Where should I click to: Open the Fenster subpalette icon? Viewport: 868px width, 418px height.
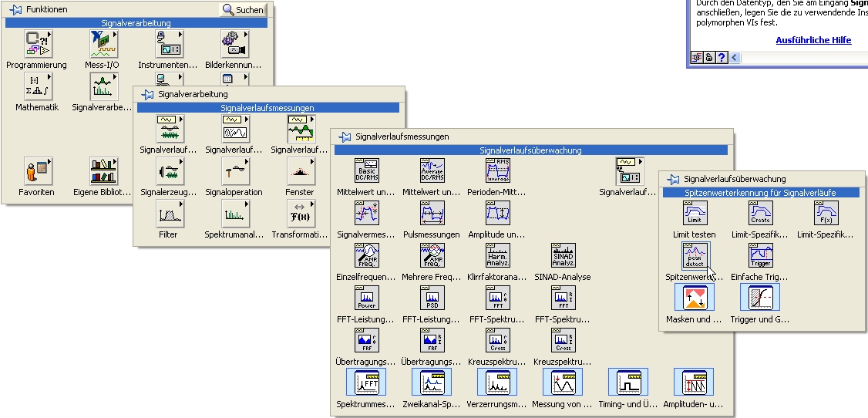[x=301, y=171]
